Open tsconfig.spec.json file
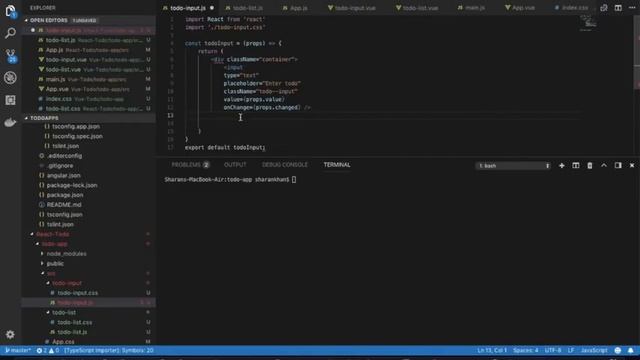The image size is (640, 360). [77, 136]
